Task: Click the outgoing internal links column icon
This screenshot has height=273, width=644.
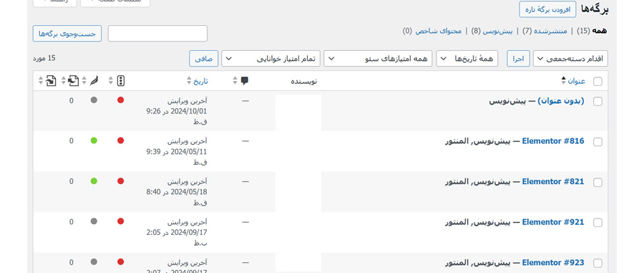Action: point(73,80)
